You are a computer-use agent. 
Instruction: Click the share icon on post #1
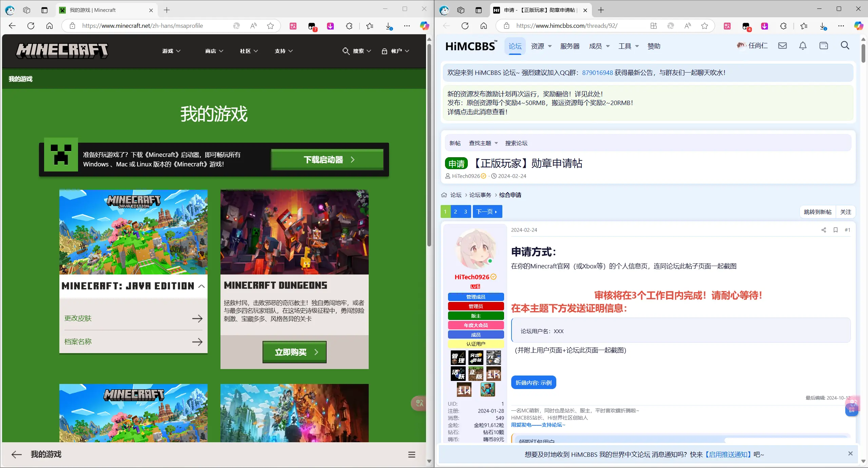click(823, 230)
